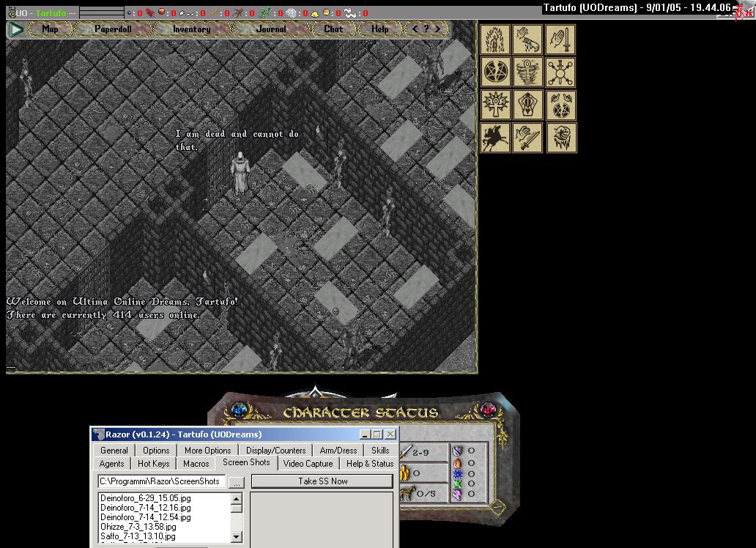Viewport: 756px width, 548px height.
Task: Switch to Razor Options tab
Action: 156,450
